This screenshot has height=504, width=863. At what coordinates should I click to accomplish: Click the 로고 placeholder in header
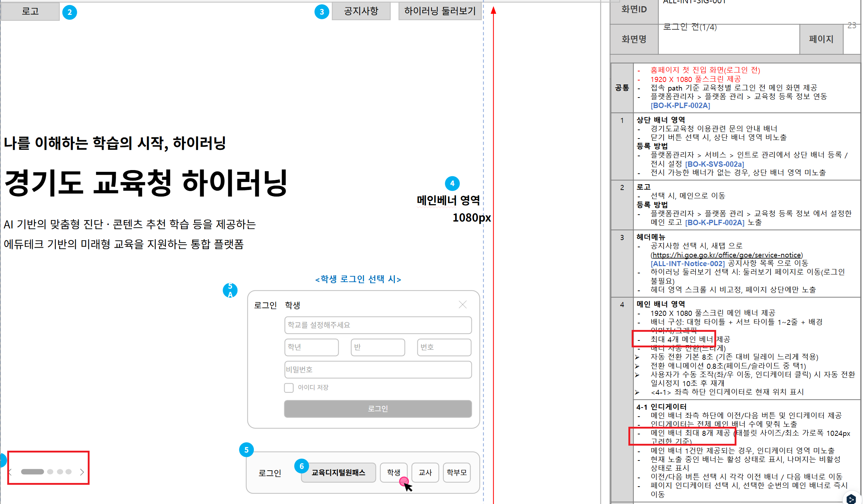coord(30,11)
